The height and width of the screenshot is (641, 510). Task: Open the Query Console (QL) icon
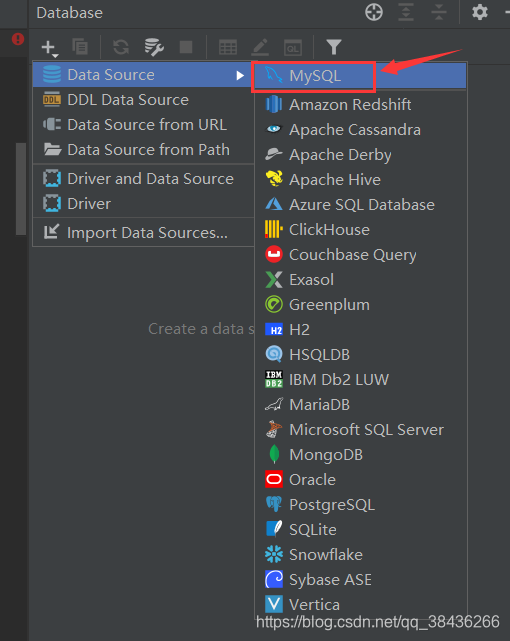point(293,48)
